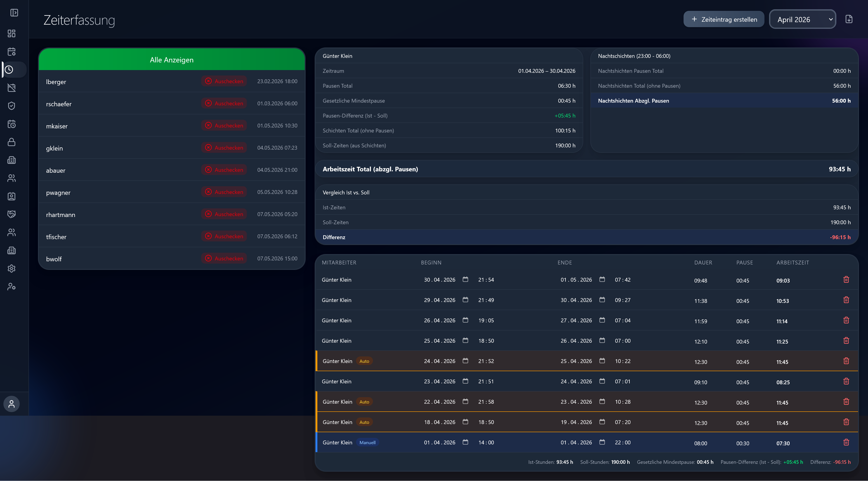
Task: Open end date calendar picker for 01.05.2026
Action: (602, 280)
